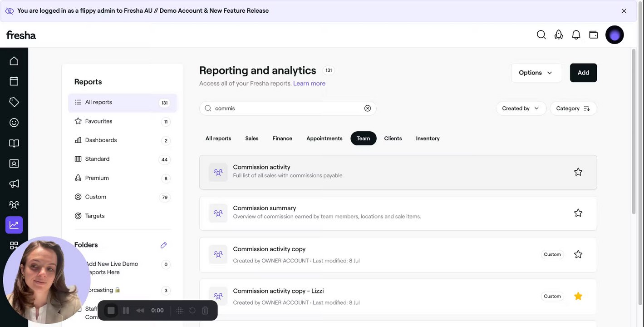
Task: Open the Team icon in sidebar
Action: click(x=14, y=205)
